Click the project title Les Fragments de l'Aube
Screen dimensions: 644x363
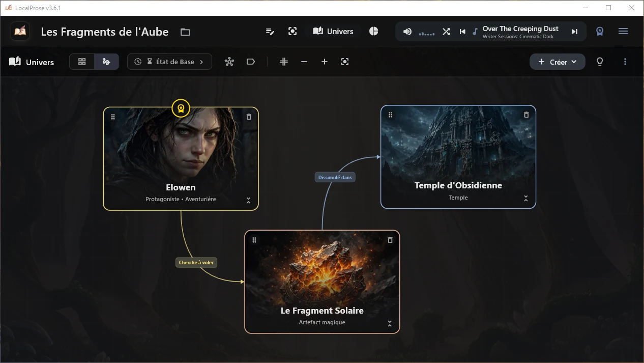tap(105, 32)
